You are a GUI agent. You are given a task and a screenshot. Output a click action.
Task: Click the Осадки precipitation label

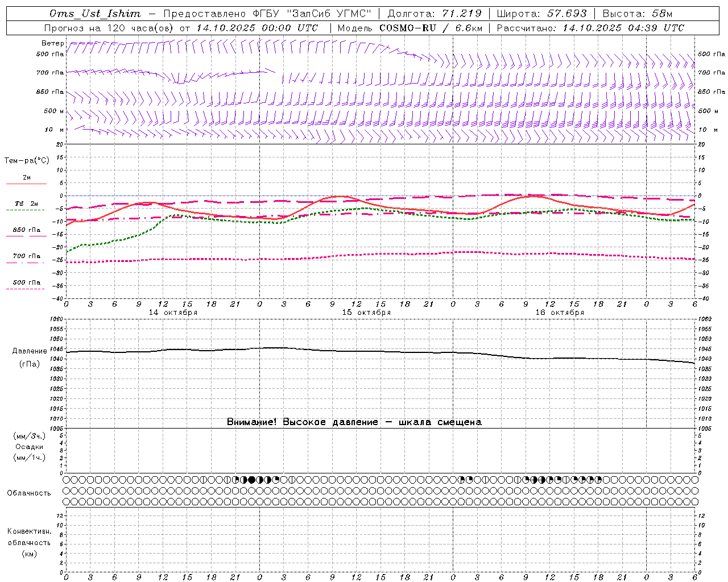pos(30,447)
